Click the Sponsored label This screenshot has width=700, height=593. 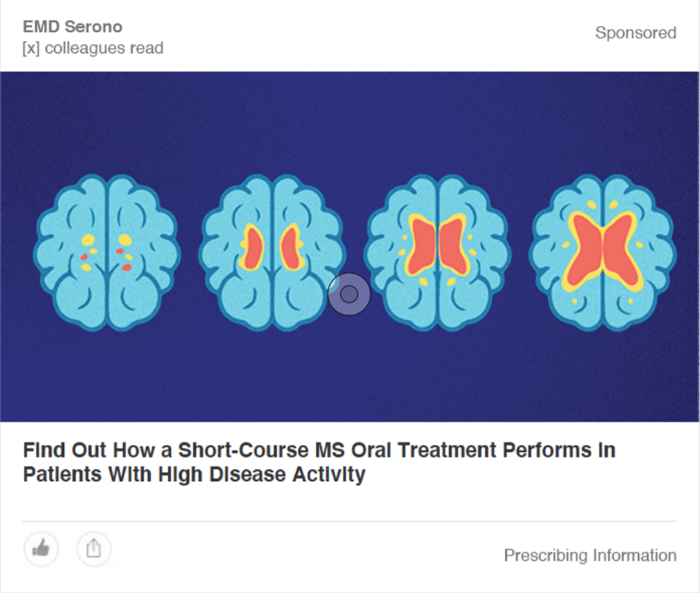tap(635, 33)
